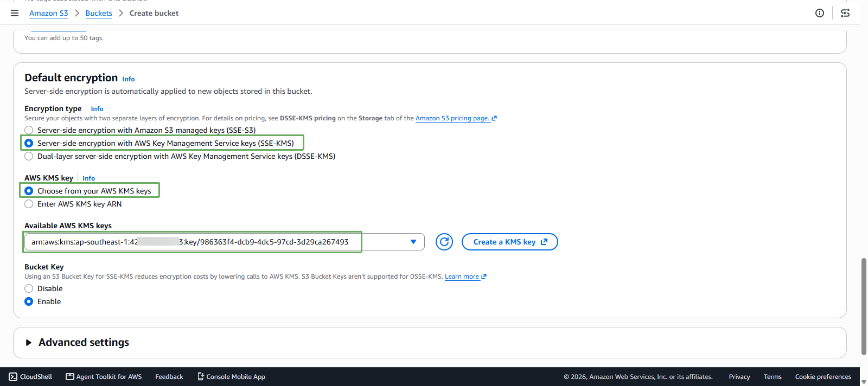This screenshot has height=386, width=868.
Task: Open Learn more about Bucket Keys
Action: pyautogui.click(x=465, y=276)
